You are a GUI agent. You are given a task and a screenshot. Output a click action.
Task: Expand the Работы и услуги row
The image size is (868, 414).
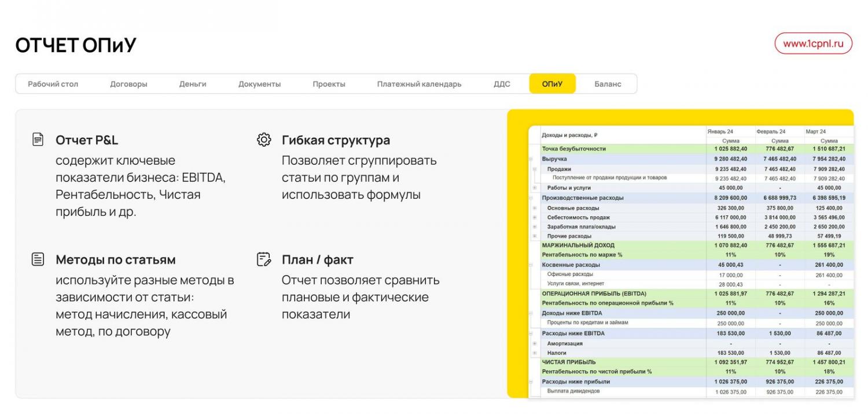(535, 188)
